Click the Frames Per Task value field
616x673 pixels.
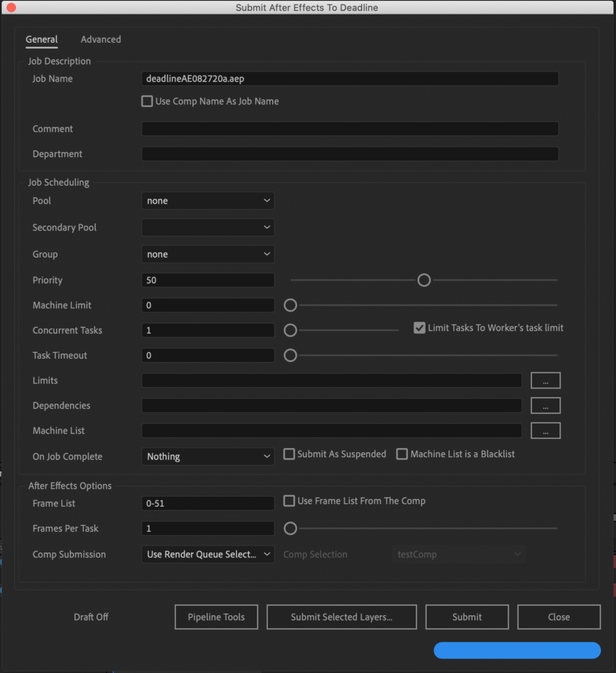tap(208, 528)
